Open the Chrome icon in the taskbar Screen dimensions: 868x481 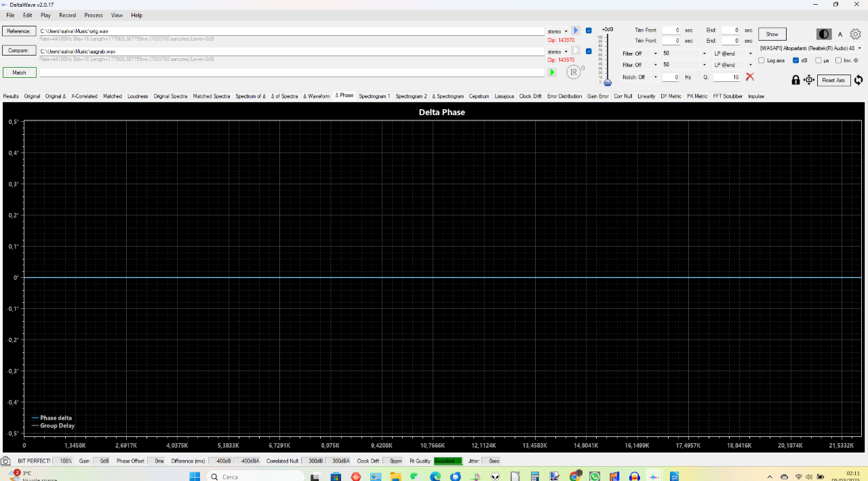pyautogui.click(x=575, y=476)
